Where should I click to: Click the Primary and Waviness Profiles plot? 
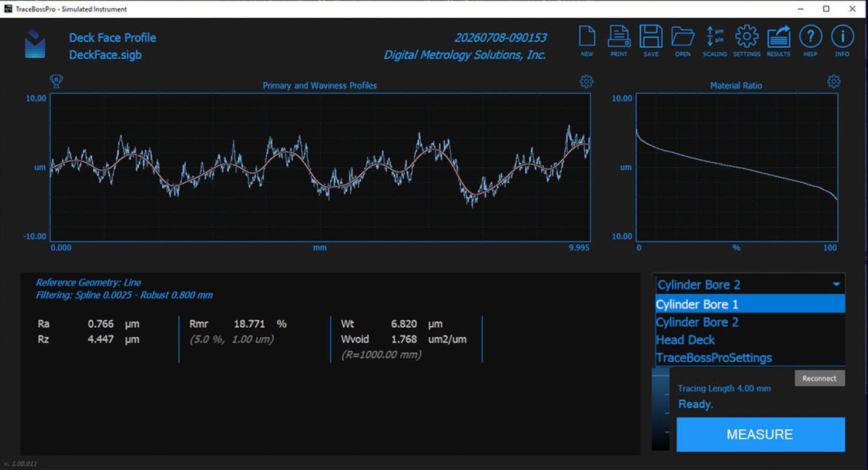coord(320,167)
